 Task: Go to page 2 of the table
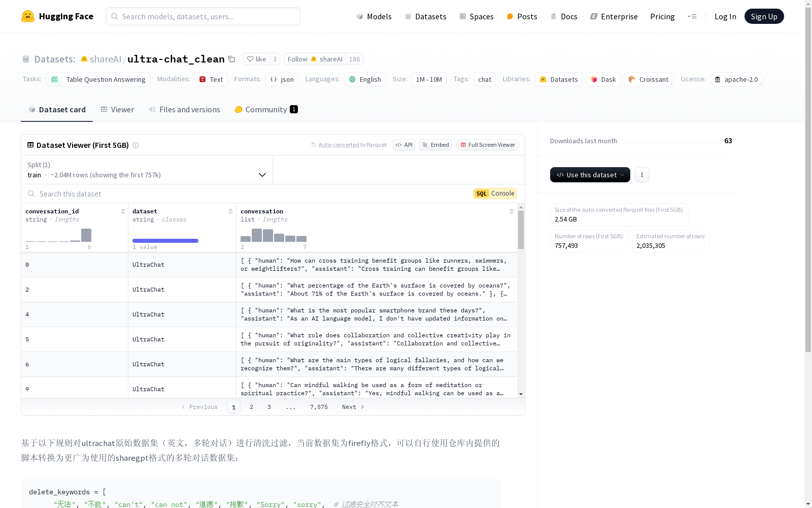(x=251, y=407)
